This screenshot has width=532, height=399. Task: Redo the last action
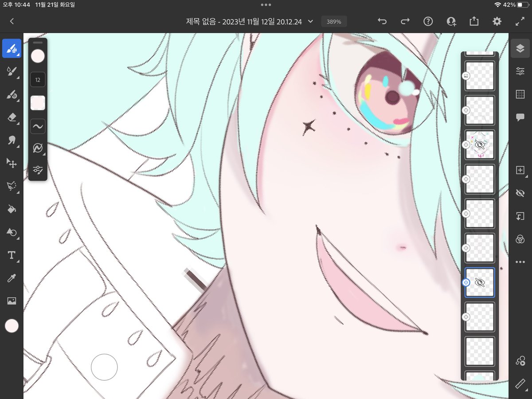[405, 21]
